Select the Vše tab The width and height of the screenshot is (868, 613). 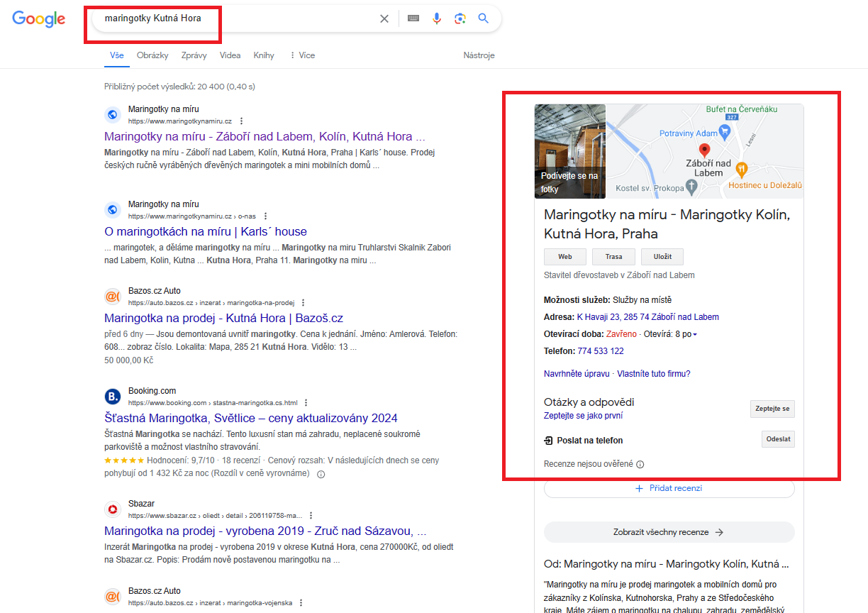coord(117,55)
